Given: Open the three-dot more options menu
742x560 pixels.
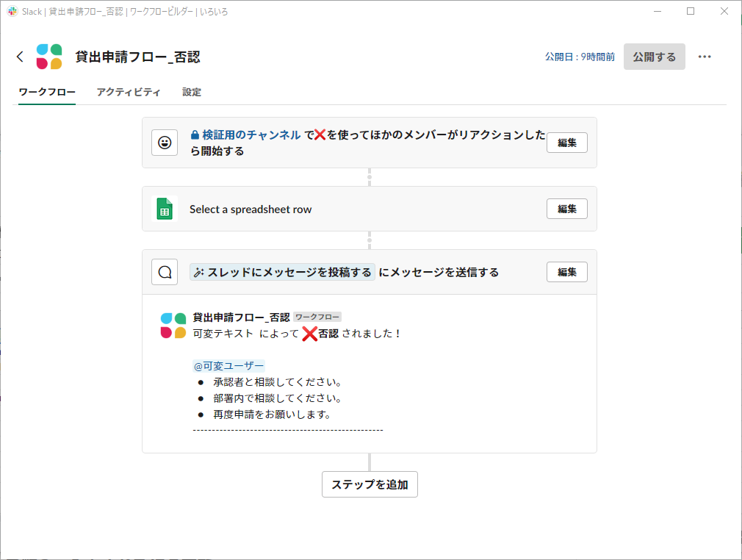Looking at the screenshot, I should [x=705, y=57].
